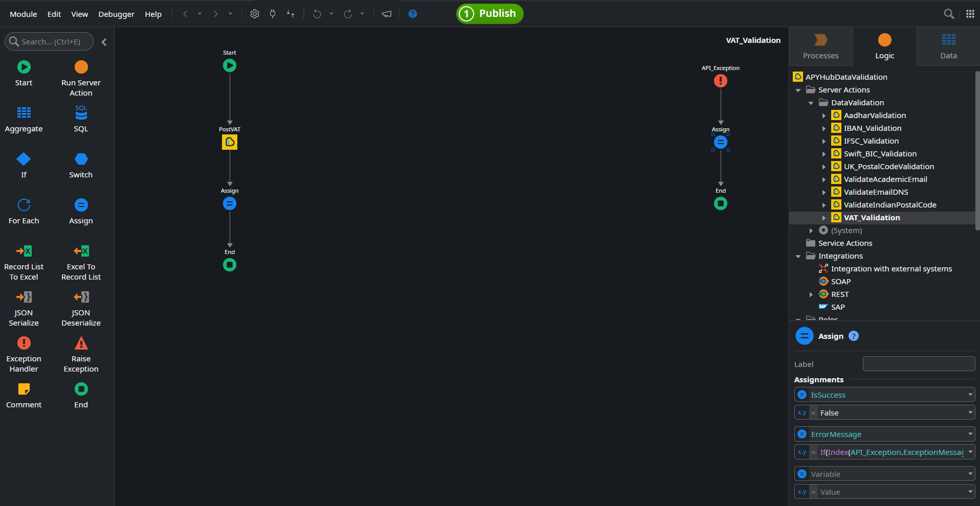Collapse the Server Actions folder
The height and width of the screenshot is (506, 980).
coord(798,90)
